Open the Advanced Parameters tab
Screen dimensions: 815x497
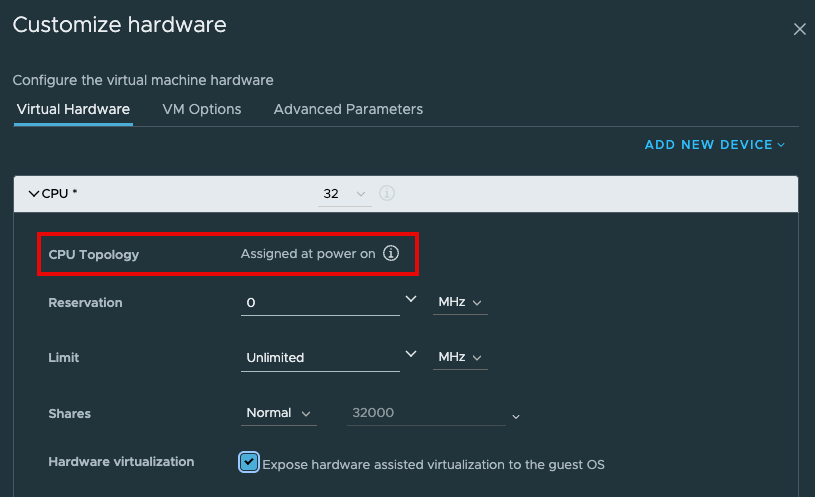[x=348, y=109]
